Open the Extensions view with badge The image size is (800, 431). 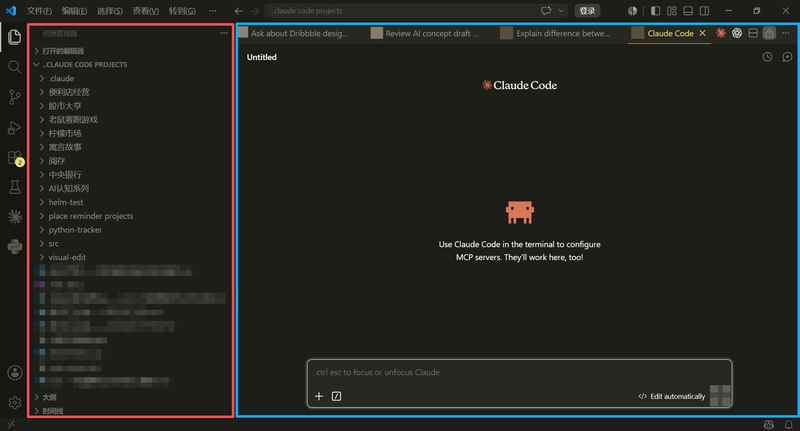[x=15, y=158]
